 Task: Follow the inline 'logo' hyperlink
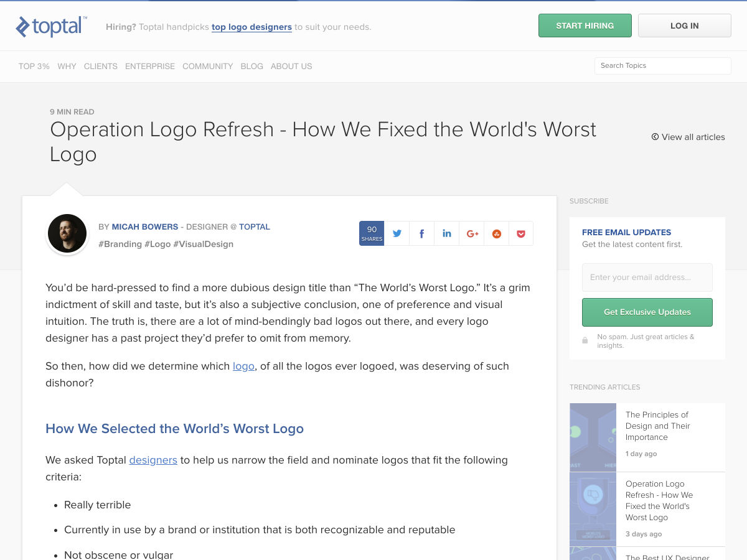click(x=243, y=366)
